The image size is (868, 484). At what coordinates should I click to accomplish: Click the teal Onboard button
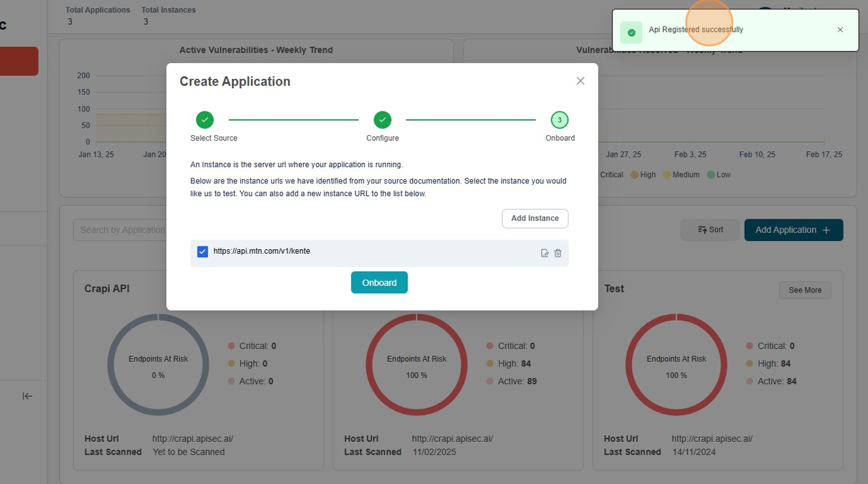379,282
